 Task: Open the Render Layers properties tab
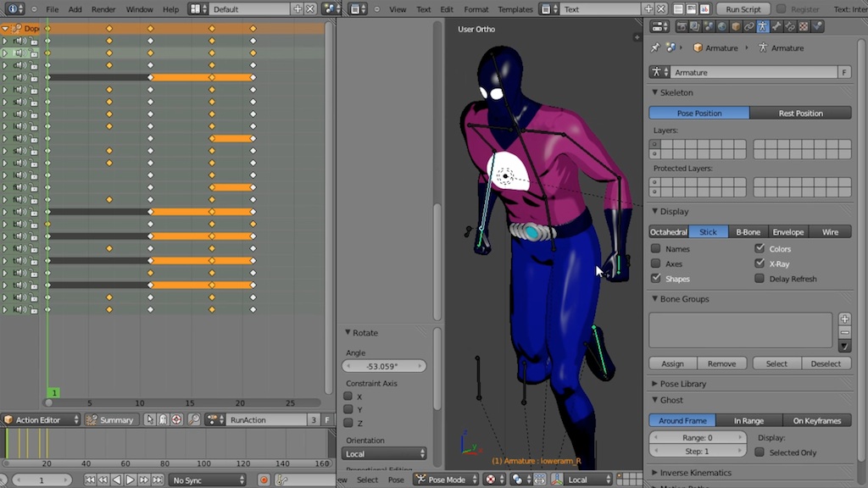[695, 26]
